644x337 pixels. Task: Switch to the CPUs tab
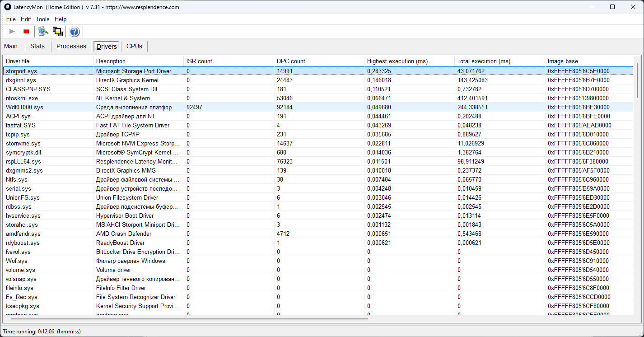134,46
